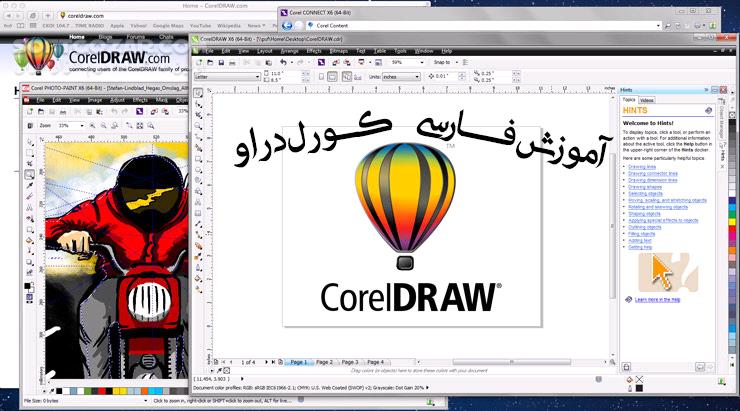Open the Corel Content address dropdown in CONNECT

pyautogui.click(x=658, y=25)
